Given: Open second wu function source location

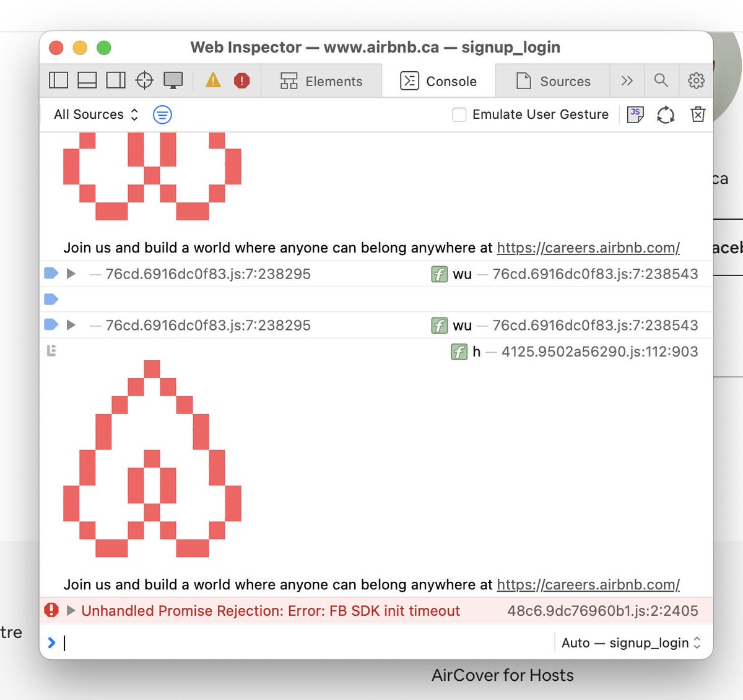Looking at the screenshot, I should (x=595, y=325).
